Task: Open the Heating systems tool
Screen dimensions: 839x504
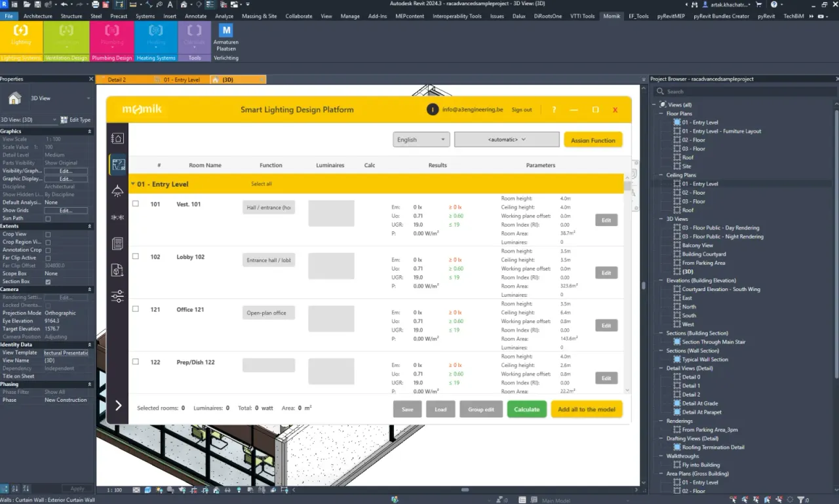Action: (x=156, y=37)
